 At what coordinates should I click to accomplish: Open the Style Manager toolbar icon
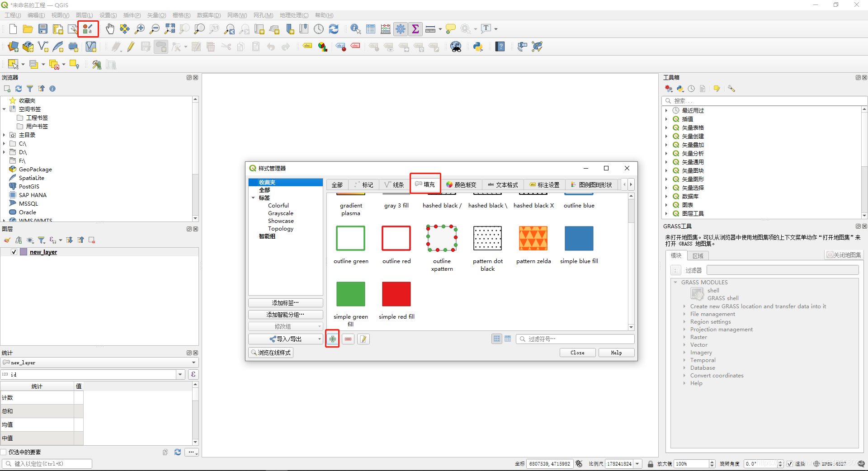[88, 29]
